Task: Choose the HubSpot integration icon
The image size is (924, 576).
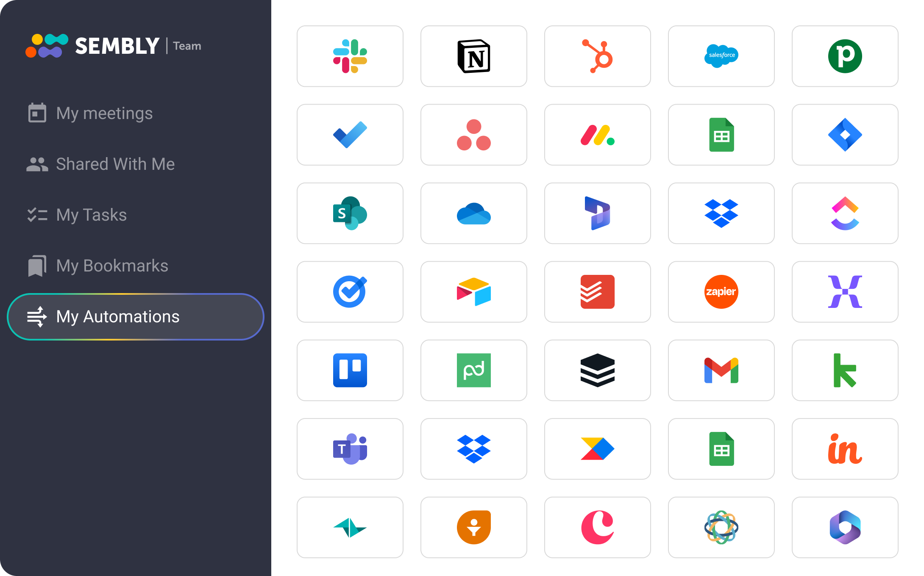Action: 598,56
